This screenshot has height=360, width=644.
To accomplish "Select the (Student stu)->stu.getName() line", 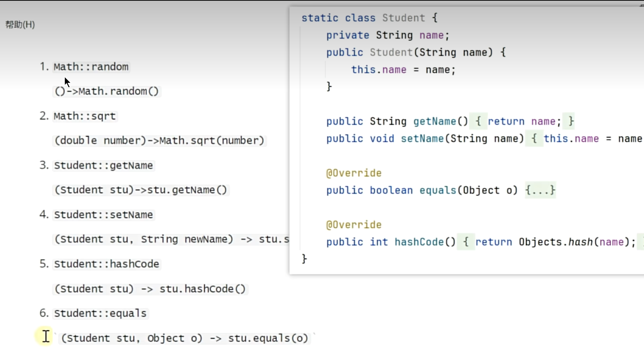I will (x=141, y=190).
